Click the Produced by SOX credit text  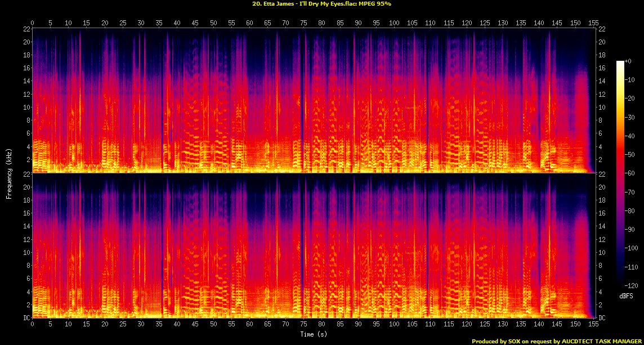click(x=556, y=341)
